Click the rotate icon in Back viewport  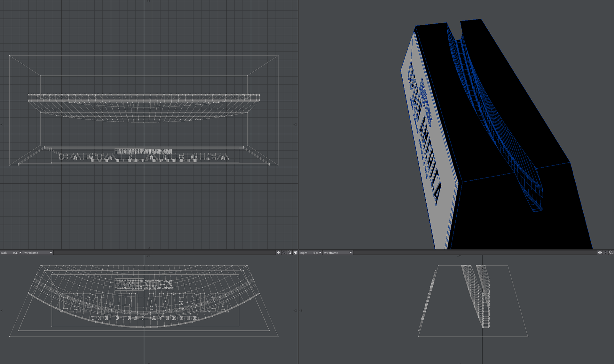coord(284,253)
